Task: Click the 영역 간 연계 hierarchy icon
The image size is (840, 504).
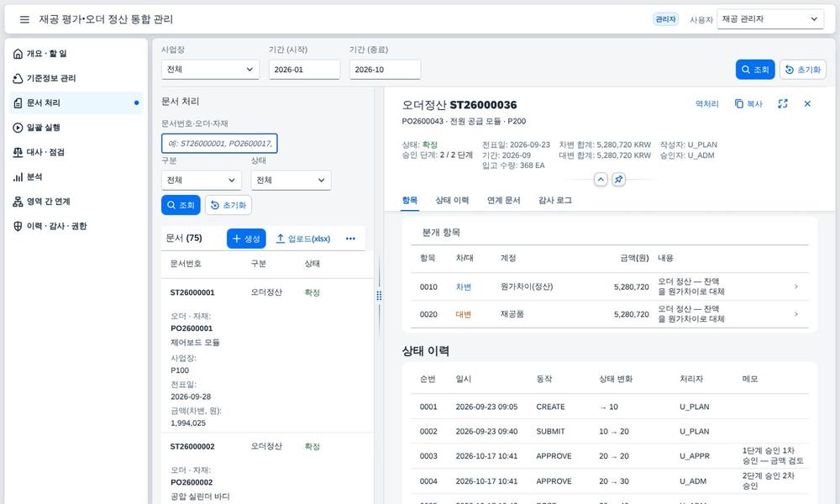Action: [18, 202]
